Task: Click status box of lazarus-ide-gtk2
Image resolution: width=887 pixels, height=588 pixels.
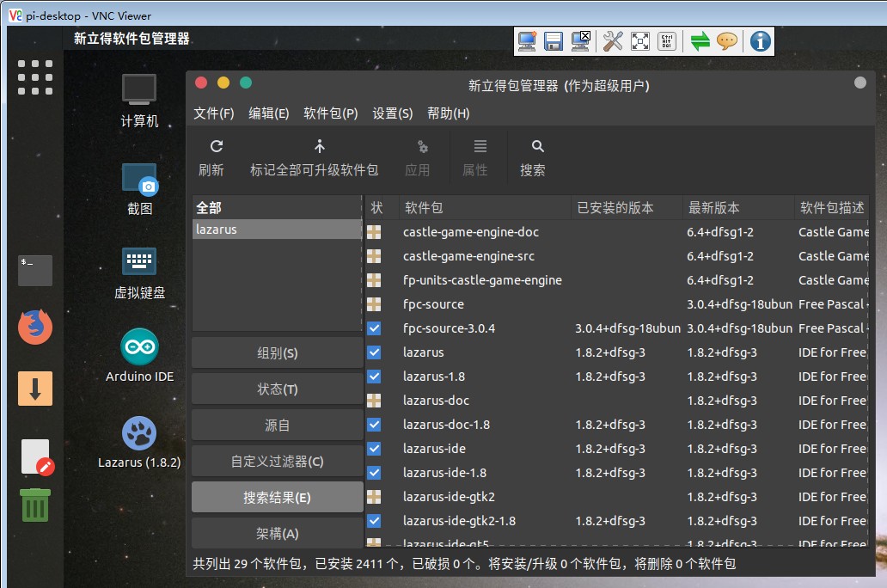Action: click(374, 497)
